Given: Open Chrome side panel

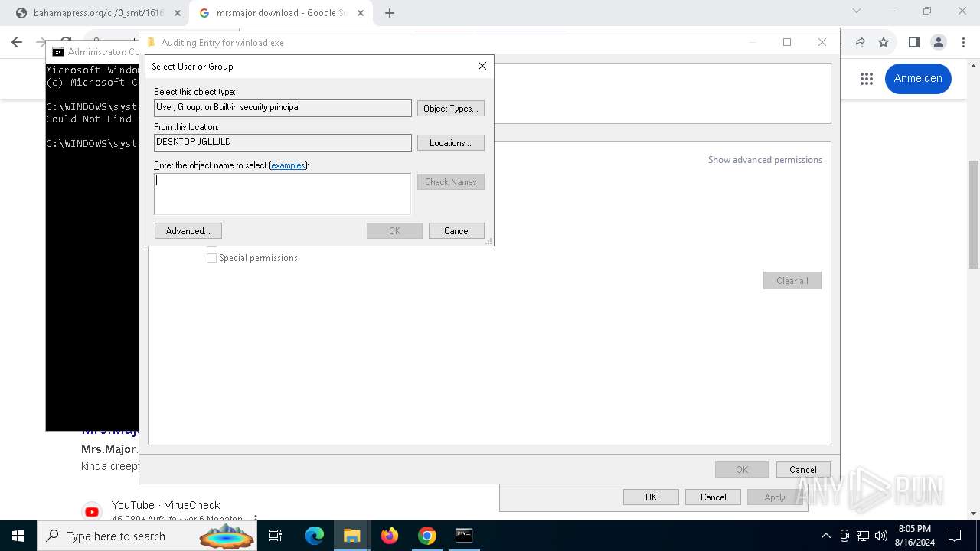Looking at the screenshot, I should pos(913,42).
